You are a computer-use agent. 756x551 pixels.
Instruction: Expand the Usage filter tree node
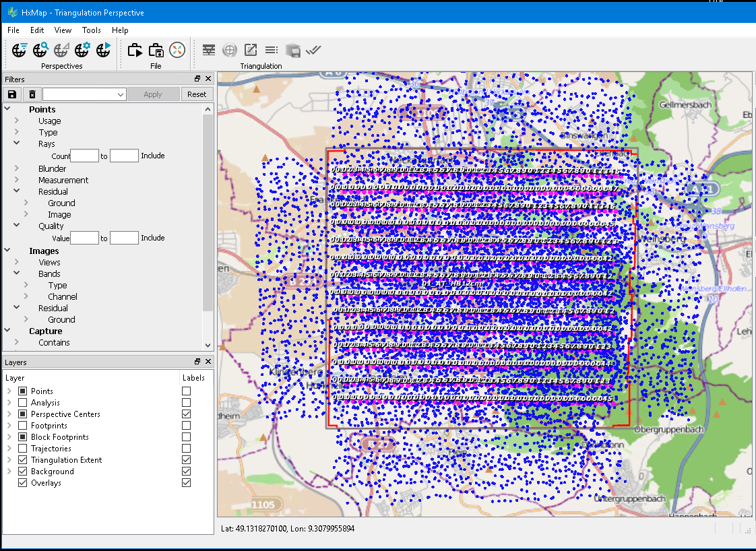coord(16,121)
